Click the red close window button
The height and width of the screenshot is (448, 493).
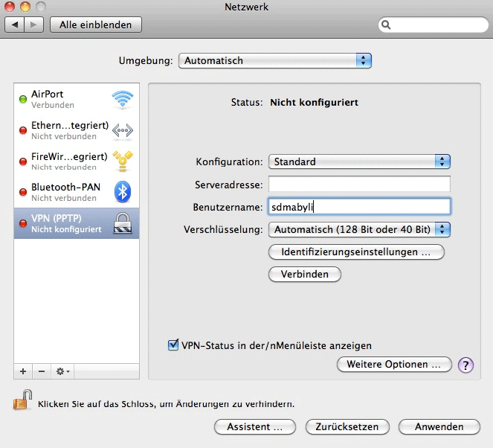(x=10, y=7)
